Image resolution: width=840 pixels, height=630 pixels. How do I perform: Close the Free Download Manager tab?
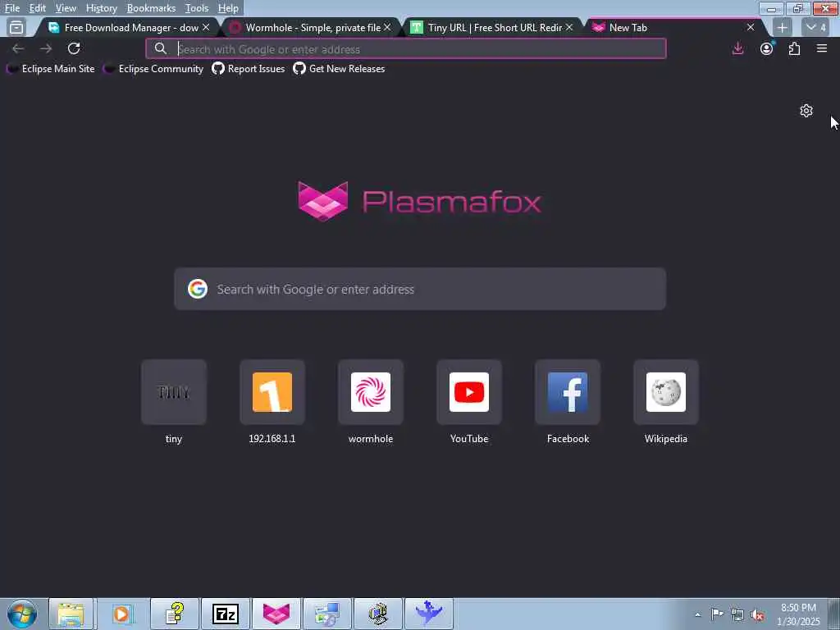coord(206,27)
